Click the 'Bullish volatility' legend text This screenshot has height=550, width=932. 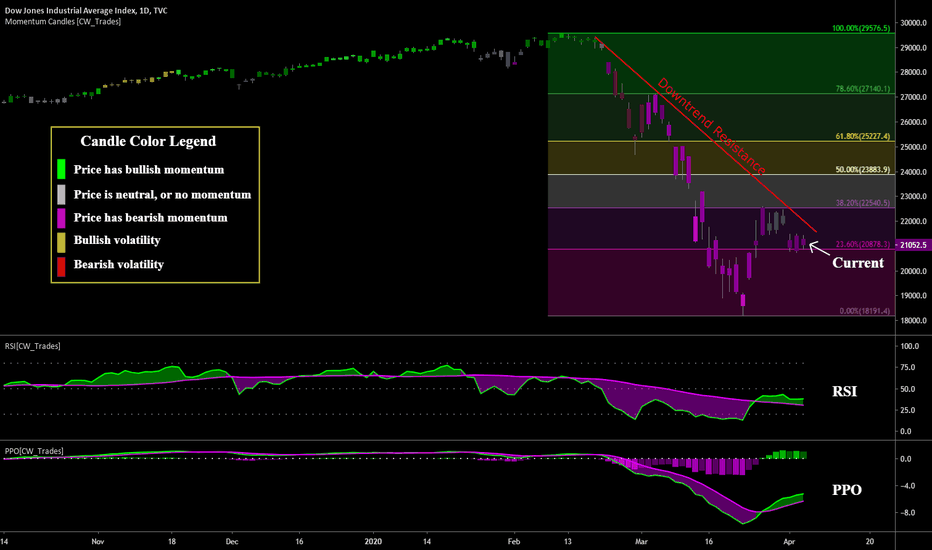[117, 240]
